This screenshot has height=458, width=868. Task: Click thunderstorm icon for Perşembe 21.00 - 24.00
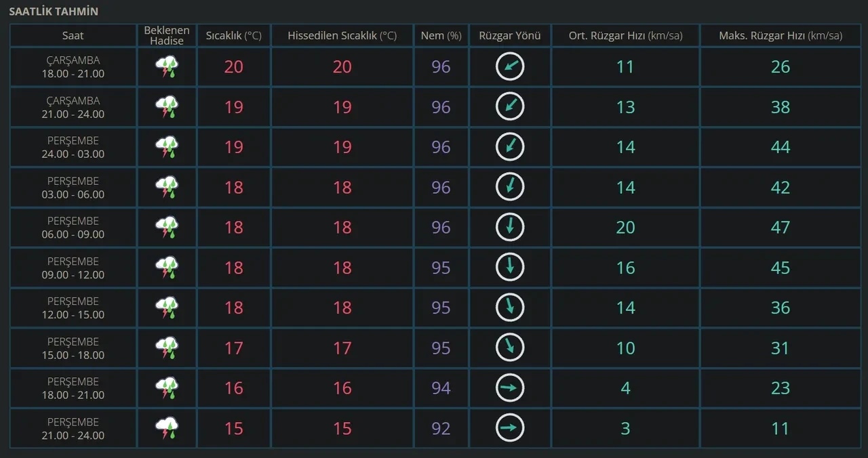coord(167,428)
